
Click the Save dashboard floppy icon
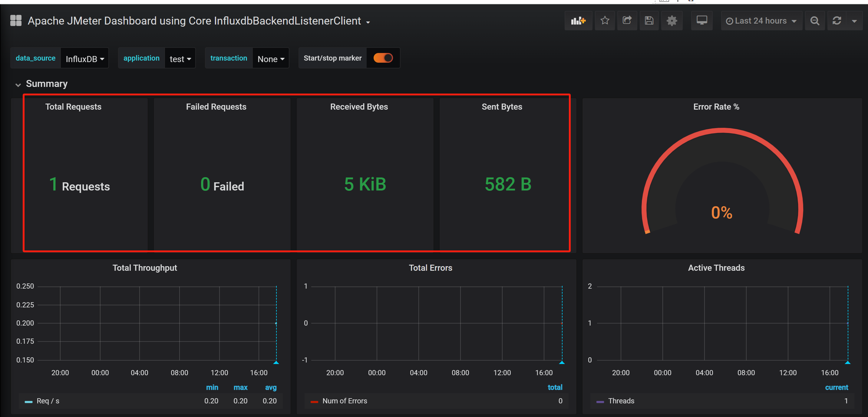point(649,21)
